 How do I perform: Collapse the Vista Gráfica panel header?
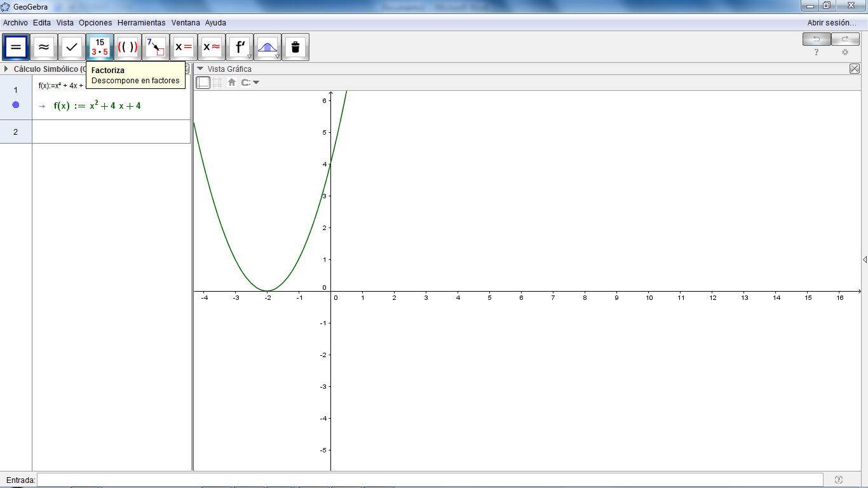199,69
